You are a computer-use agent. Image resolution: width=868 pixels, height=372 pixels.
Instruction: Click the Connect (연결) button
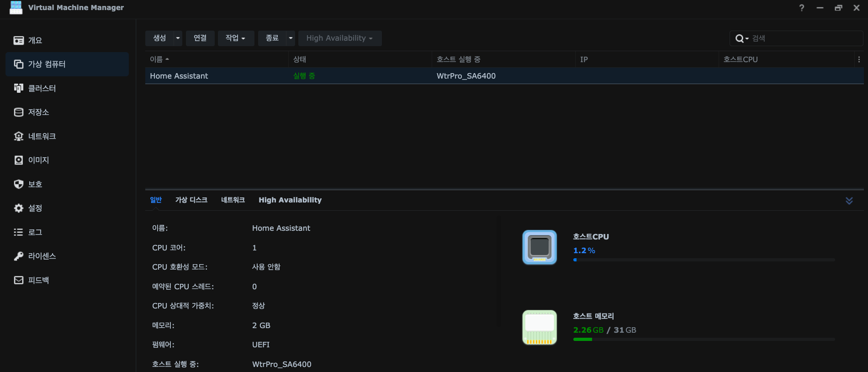pos(200,38)
